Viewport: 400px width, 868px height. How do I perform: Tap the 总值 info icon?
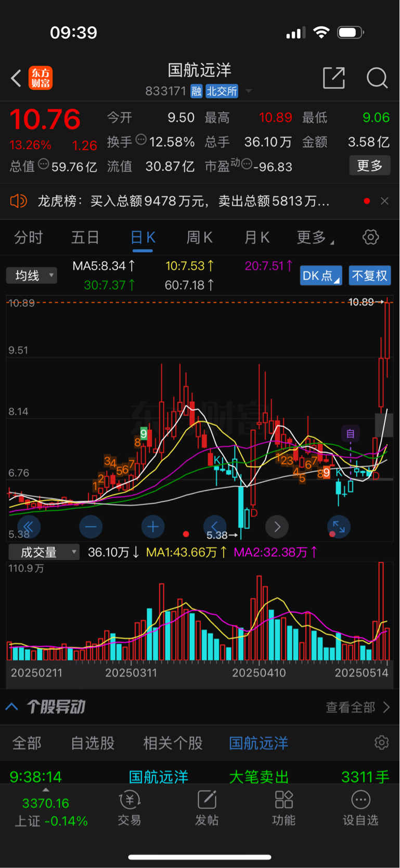(44, 164)
